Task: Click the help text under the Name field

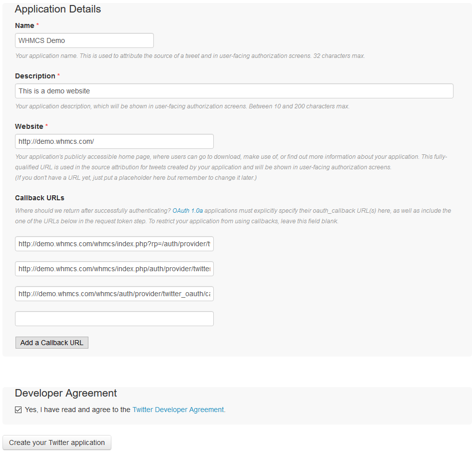Action: (190, 56)
